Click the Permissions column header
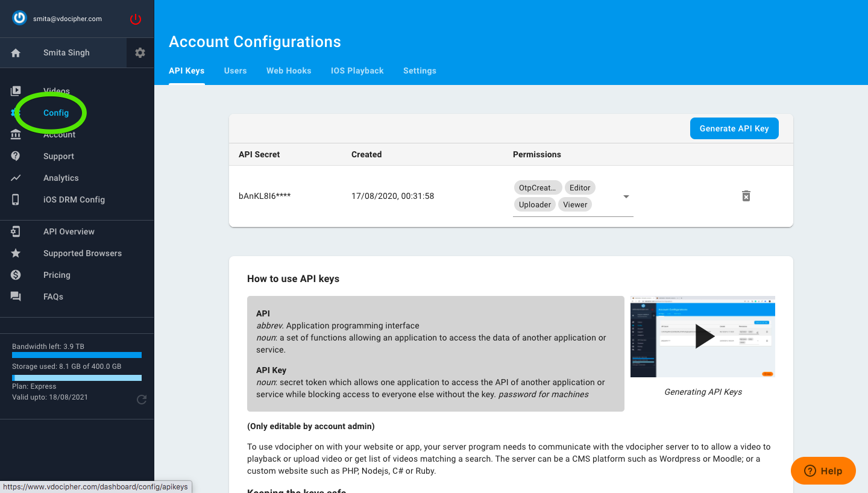 coord(537,154)
